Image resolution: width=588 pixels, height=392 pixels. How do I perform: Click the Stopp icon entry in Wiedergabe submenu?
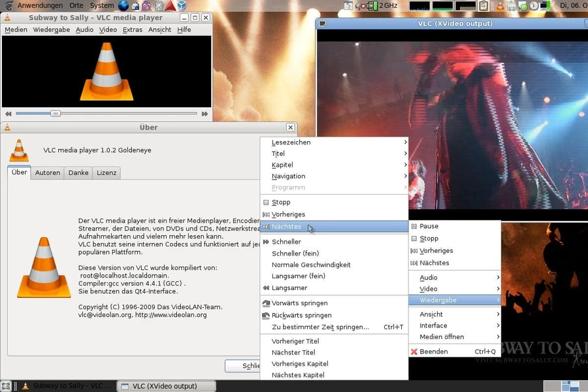333,202
